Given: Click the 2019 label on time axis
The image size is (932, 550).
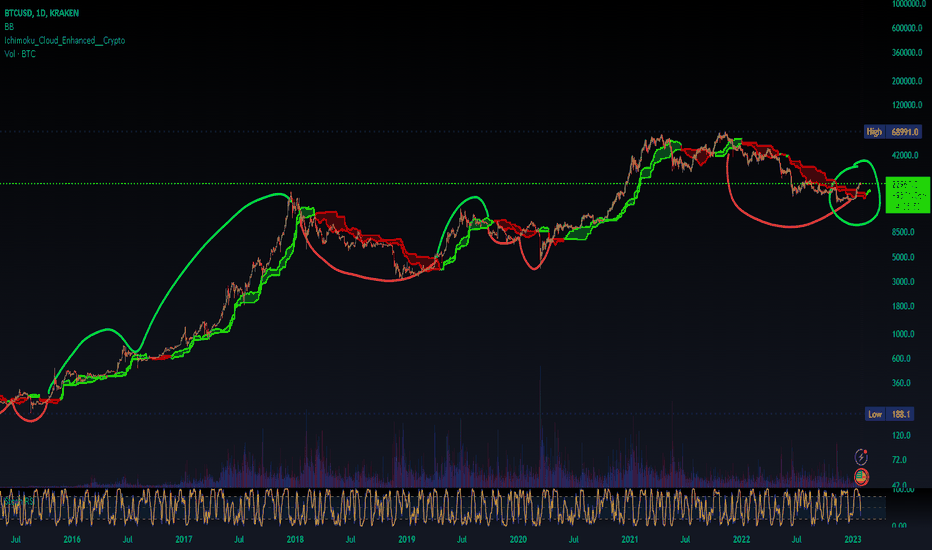Looking at the screenshot, I should point(407,540).
